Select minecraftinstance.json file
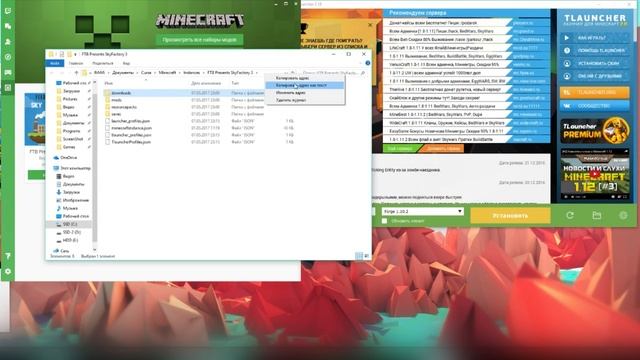This screenshot has height=360, width=640. [x=131, y=128]
